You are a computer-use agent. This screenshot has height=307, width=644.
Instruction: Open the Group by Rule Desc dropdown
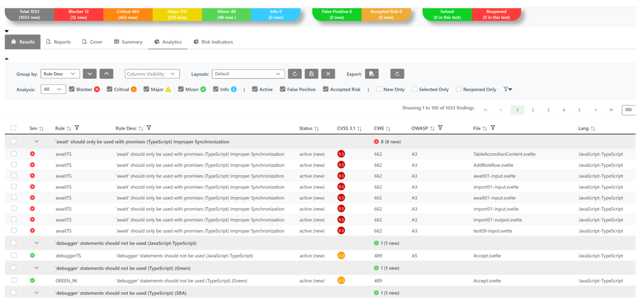[x=60, y=74]
